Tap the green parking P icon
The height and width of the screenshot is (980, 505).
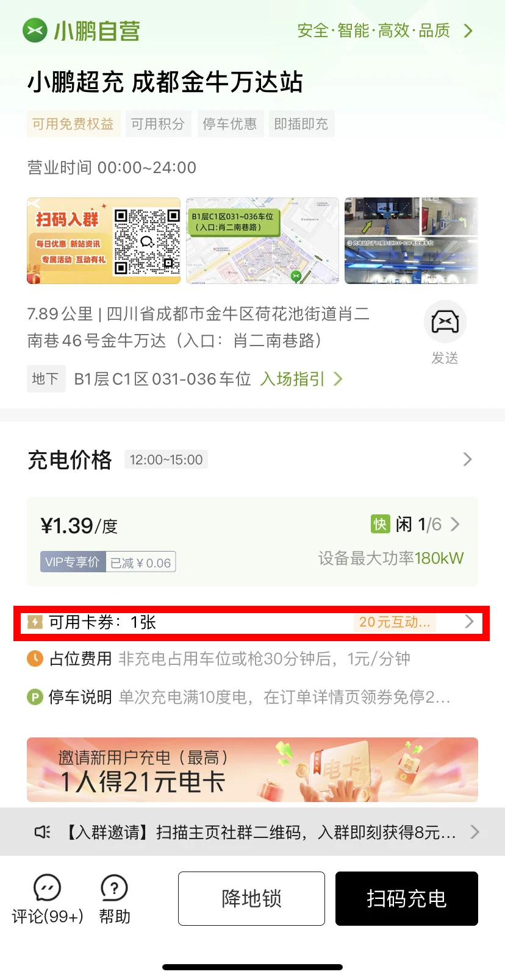click(35, 697)
